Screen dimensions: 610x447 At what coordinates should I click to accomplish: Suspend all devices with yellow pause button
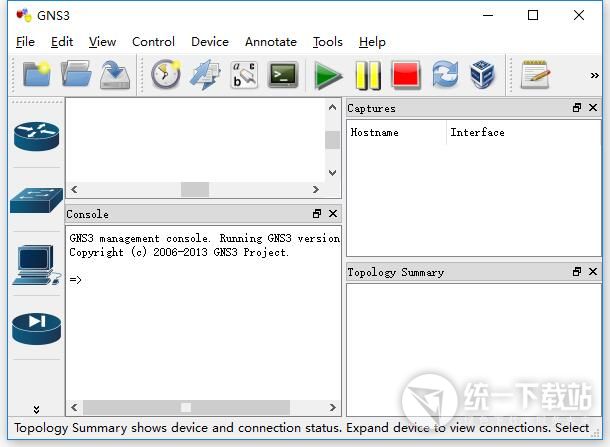(368, 75)
